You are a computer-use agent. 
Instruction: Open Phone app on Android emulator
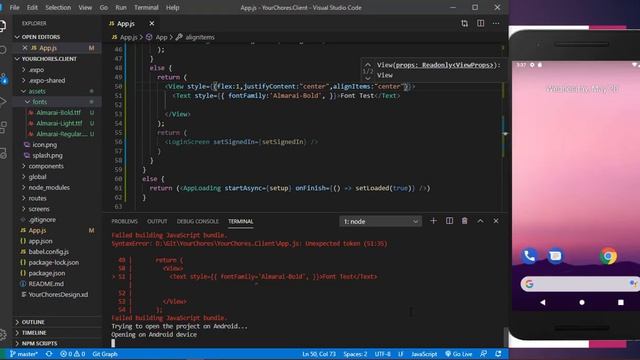click(x=529, y=256)
